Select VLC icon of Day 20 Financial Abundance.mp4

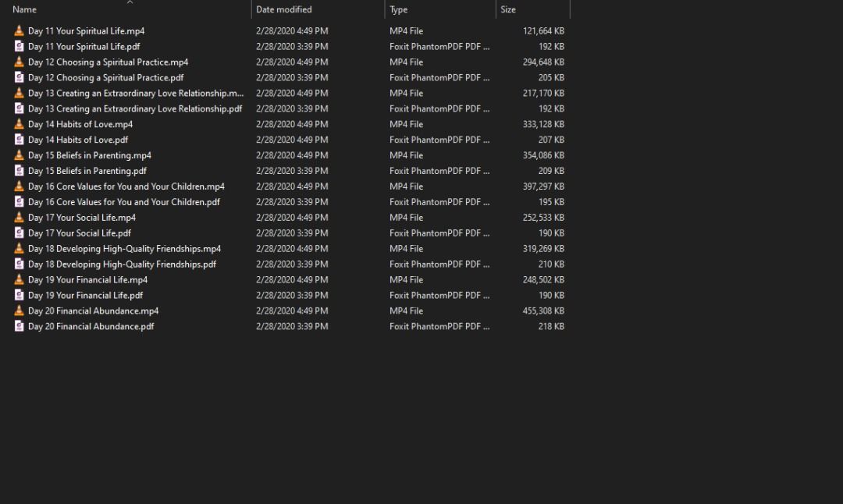tap(19, 311)
